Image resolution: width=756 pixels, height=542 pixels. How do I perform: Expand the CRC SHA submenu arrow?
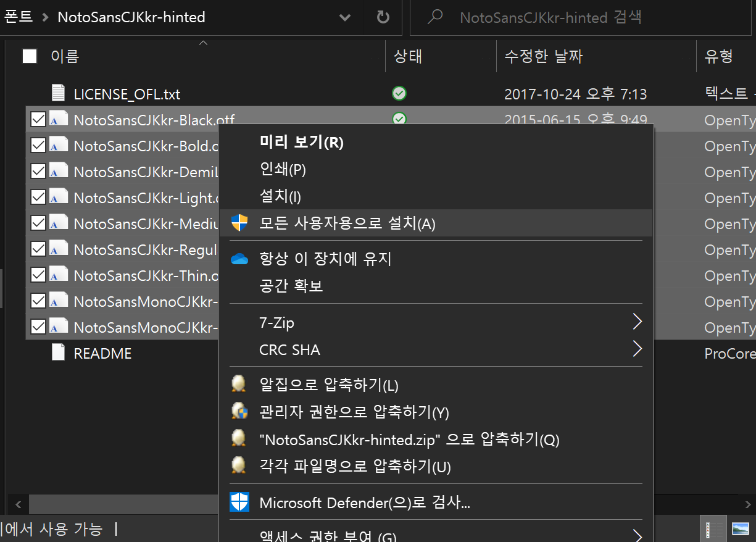tap(637, 349)
